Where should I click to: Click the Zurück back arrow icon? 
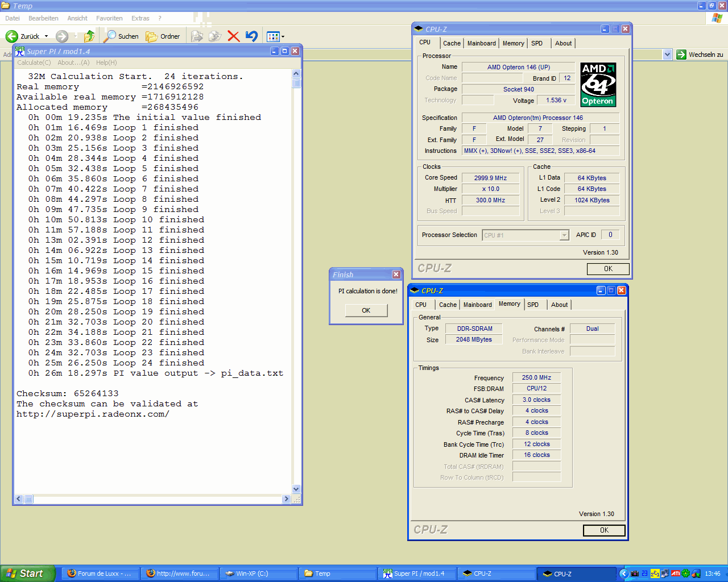pos(11,36)
